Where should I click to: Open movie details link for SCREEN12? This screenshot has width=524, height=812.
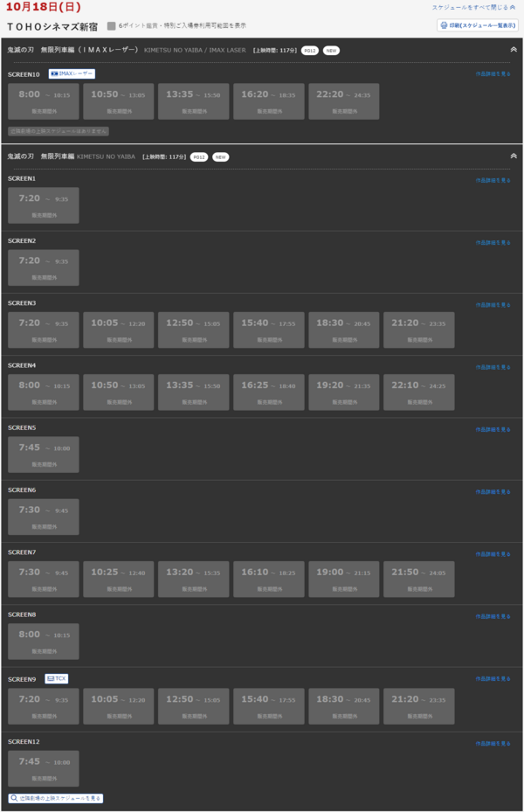(493, 744)
